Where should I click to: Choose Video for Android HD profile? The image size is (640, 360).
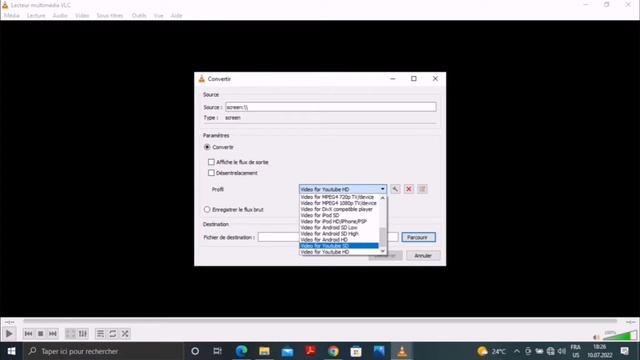339,240
